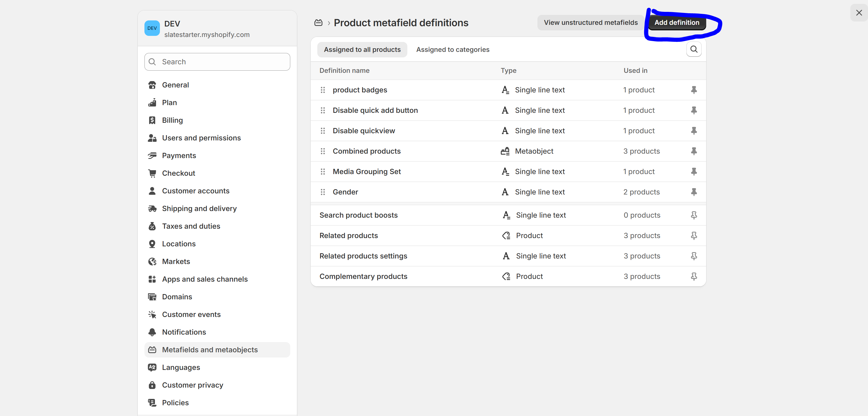Open Taxes and duties settings label

191,226
